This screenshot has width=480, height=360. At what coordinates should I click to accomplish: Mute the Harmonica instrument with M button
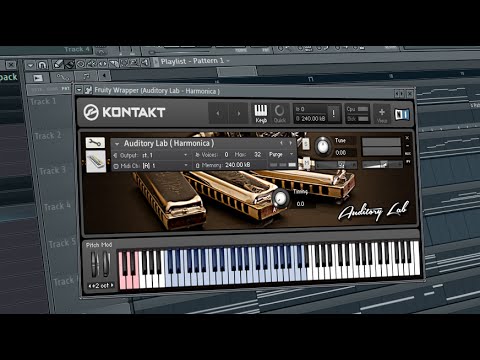(x=307, y=164)
